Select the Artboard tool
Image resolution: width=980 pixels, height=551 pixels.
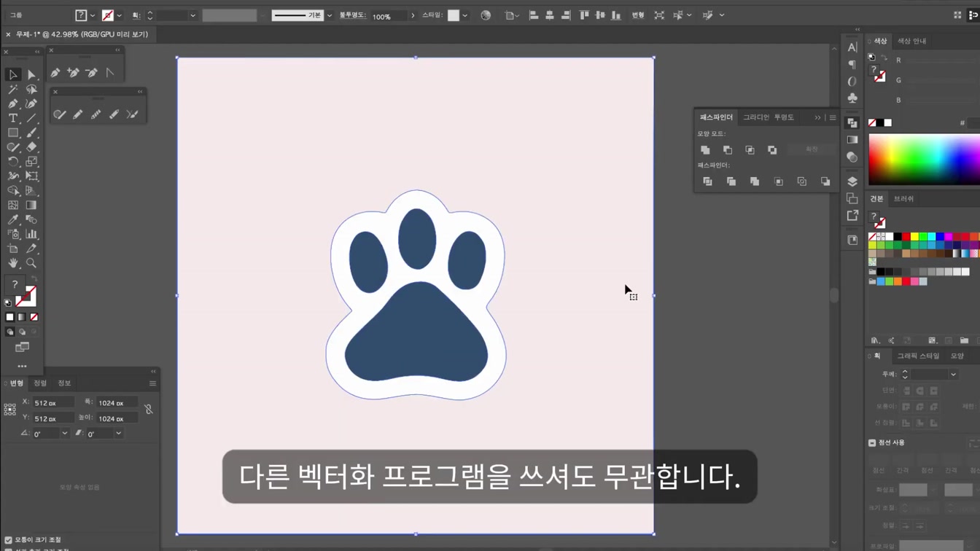(13, 249)
